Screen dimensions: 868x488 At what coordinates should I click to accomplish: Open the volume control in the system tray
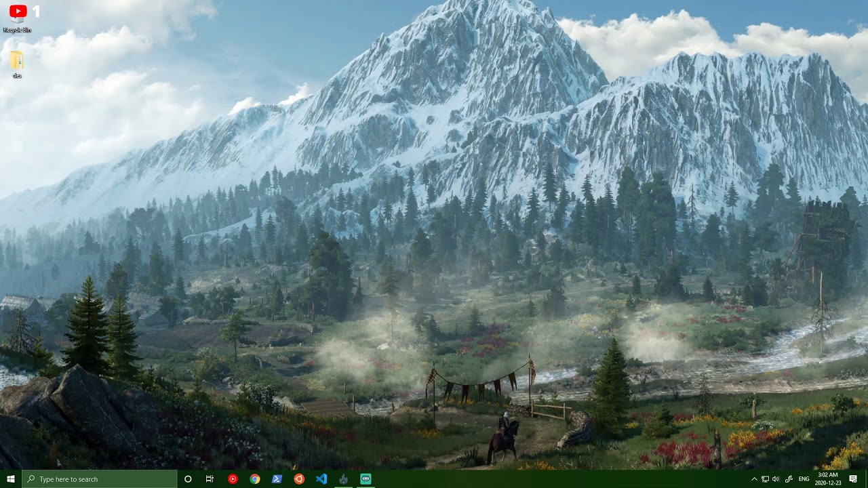776,479
